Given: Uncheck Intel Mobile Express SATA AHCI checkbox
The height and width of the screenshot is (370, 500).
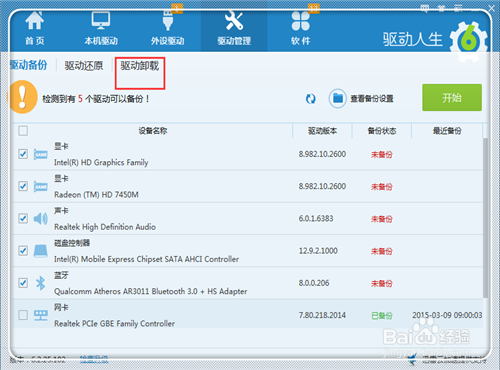Looking at the screenshot, I should click(23, 251).
